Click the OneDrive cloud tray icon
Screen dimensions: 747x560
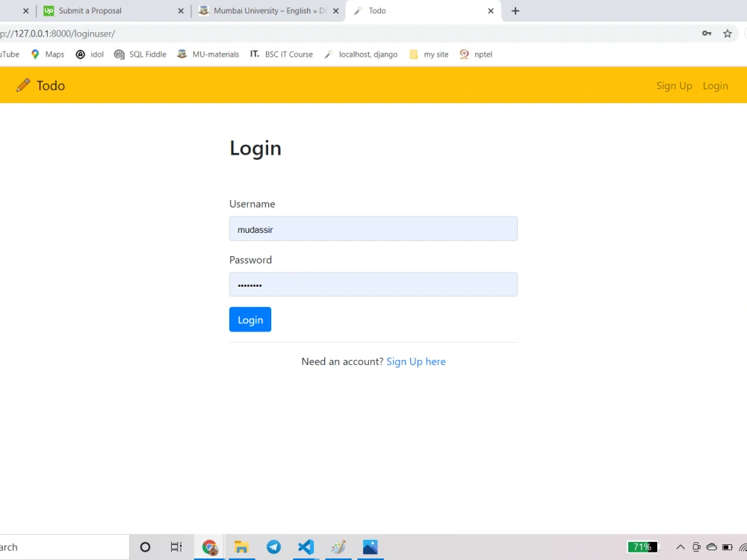coord(712,547)
